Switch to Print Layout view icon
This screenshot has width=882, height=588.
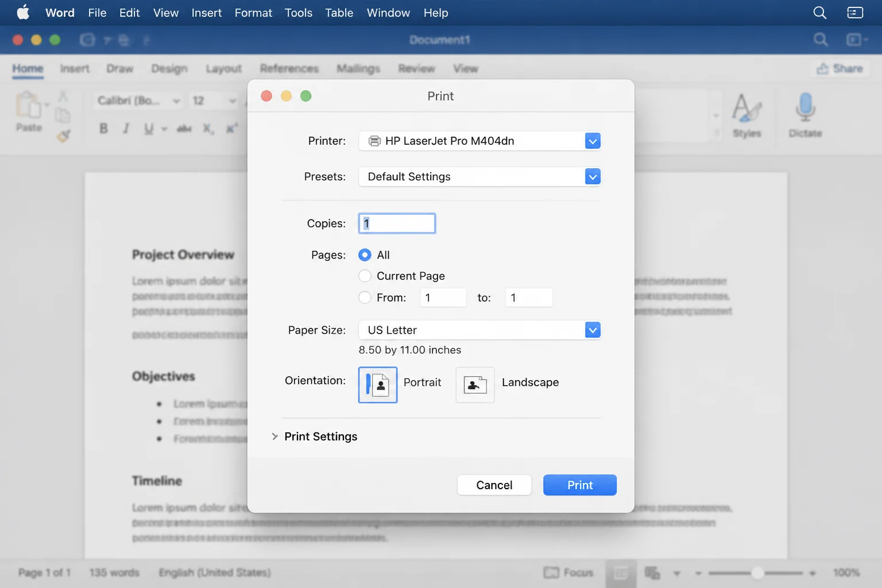(x=621, y=573)
